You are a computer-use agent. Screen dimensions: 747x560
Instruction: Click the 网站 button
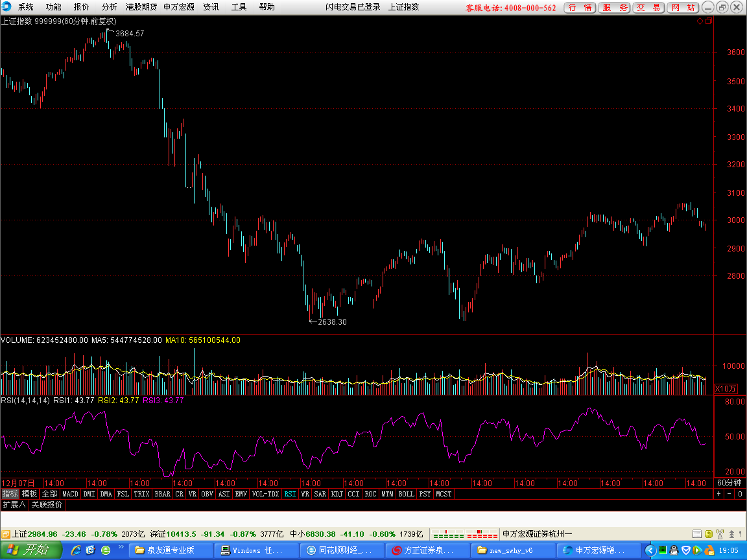coord(683,7)
